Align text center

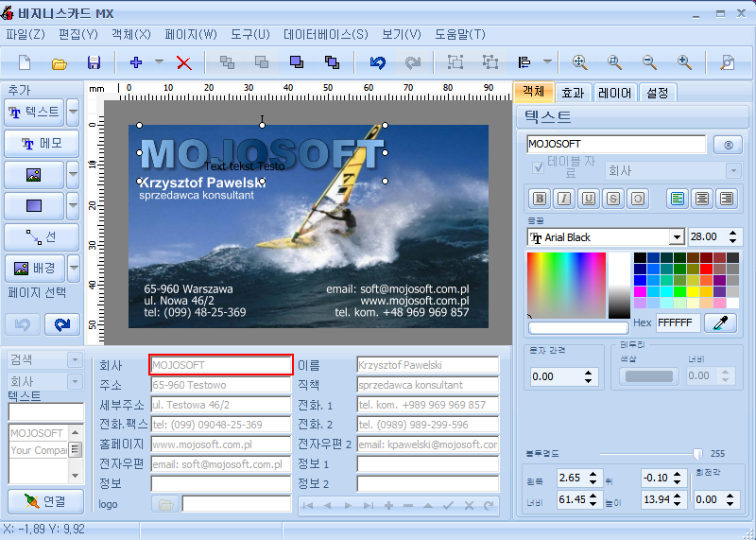click(702, 199)
